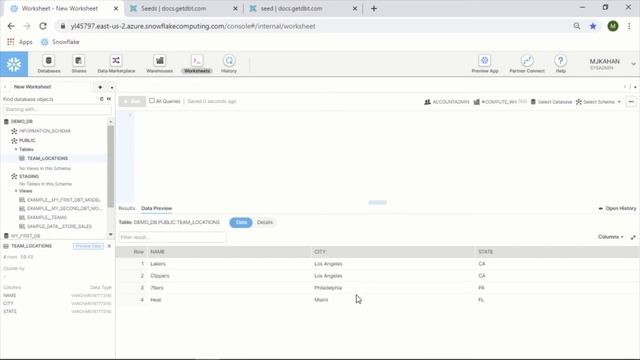Open Data Marketplace
The height and width of the screenshot is (360, 640).
[116, 64]
